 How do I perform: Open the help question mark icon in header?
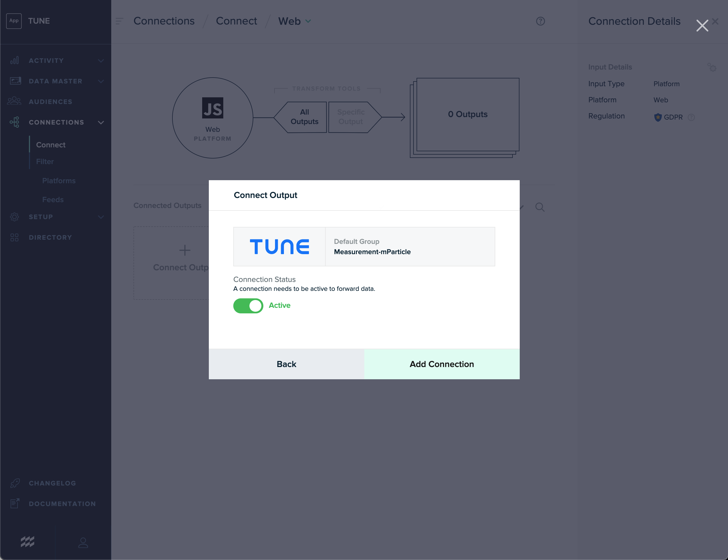click(x=540, y=21)
